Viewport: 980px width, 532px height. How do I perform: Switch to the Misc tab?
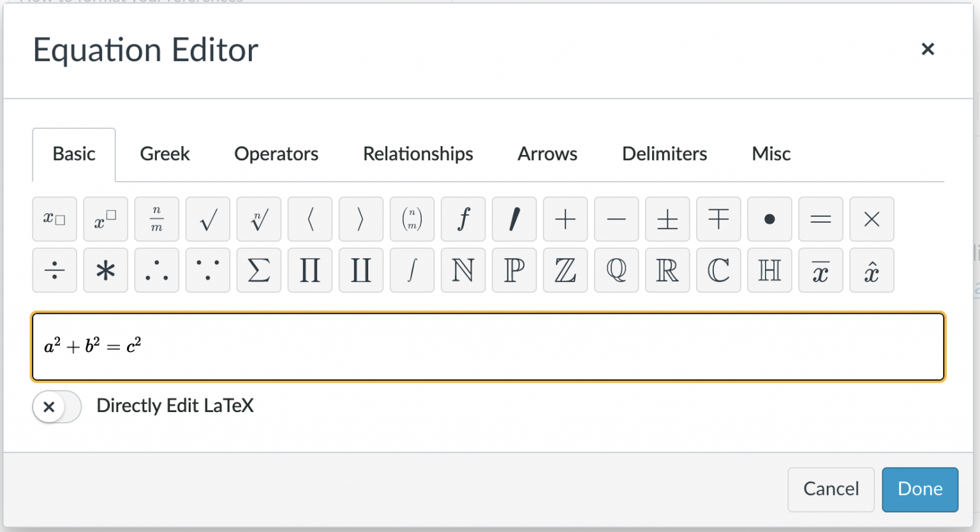771,154
